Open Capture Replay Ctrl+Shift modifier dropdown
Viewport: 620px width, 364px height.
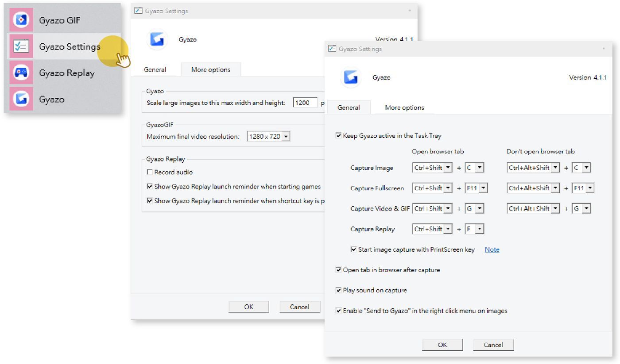(x=432, y=229)
